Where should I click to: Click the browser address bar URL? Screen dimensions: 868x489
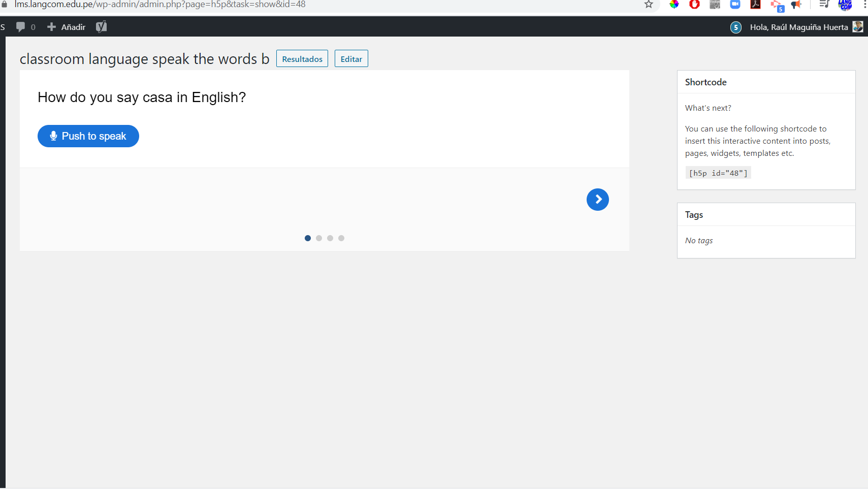(160, 5)
